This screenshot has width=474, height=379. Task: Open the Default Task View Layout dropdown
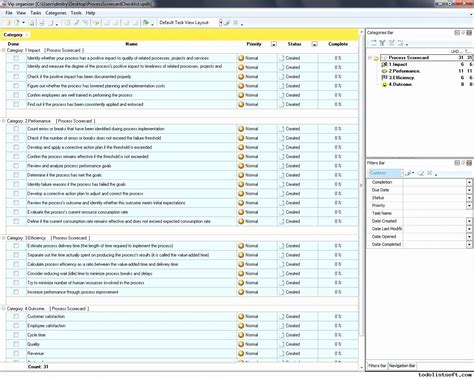click(x=221, y=23)
